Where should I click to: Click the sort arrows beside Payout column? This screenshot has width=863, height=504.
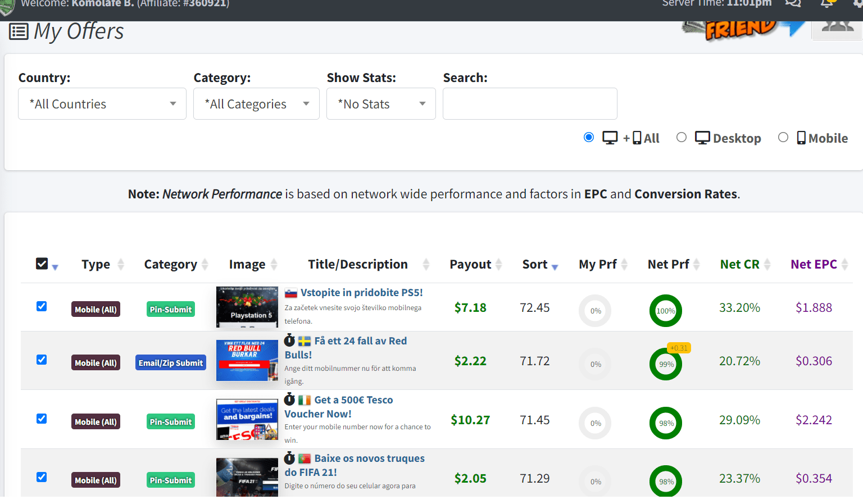click(x=499, y=265)
